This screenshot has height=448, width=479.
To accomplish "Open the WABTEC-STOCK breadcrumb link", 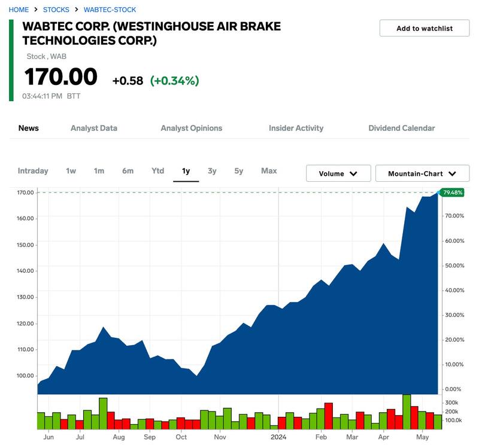I will tap(110, 10).
